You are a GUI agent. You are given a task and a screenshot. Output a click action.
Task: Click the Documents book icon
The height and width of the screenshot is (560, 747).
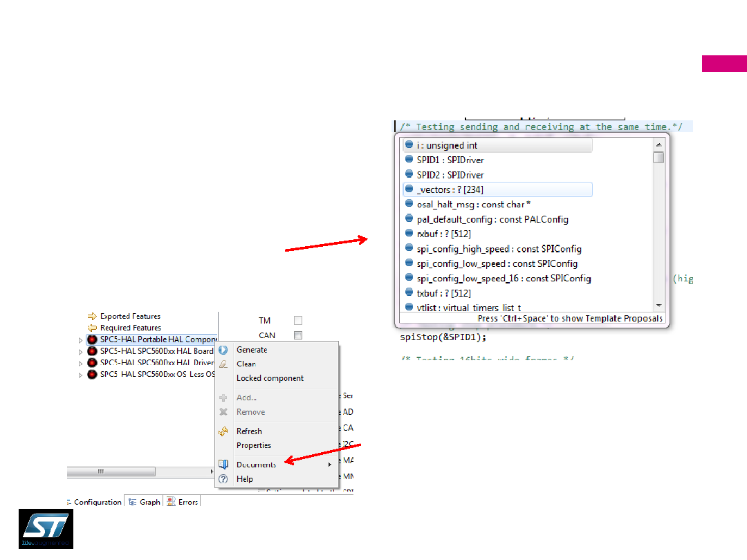coord(223,465)
